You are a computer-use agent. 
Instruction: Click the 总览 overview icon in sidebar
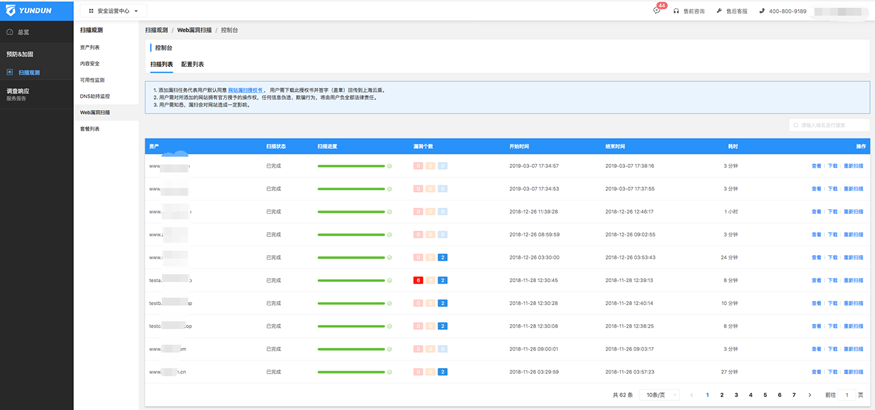click(x=11, y=32)
